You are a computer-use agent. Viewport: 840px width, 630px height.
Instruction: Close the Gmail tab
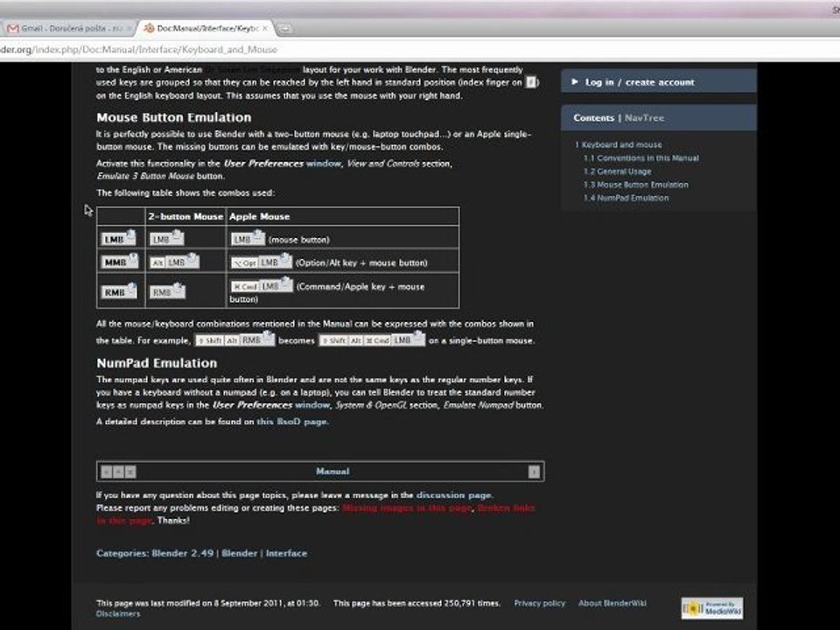[x=129, y=28]
